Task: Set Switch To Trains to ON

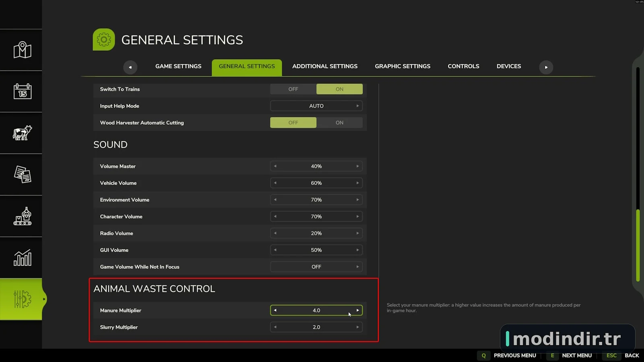Action: 339,89
